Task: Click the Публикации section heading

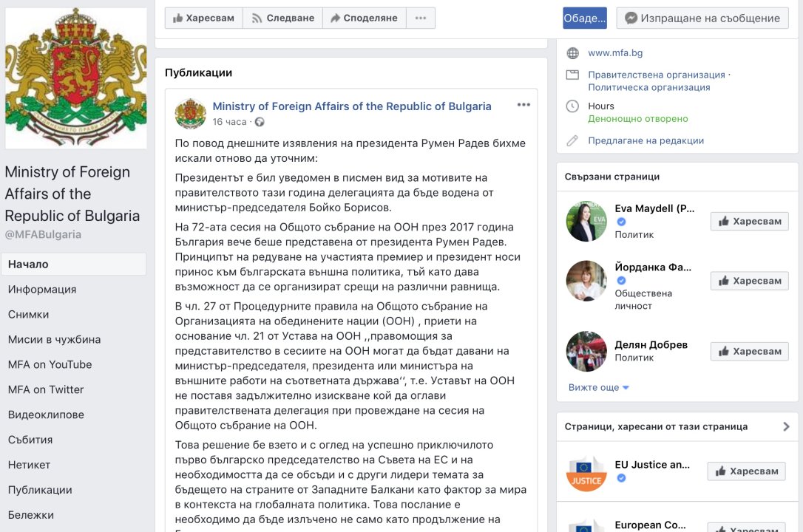Action: click(x=198, y=72)
